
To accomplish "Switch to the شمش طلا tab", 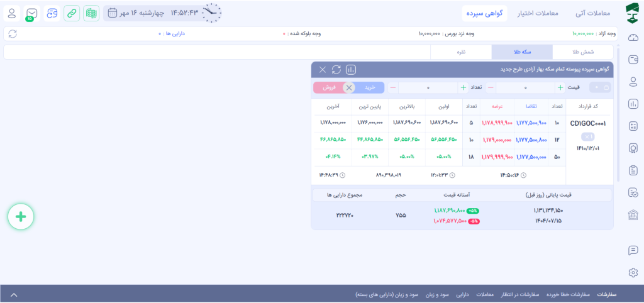I will [x=582, y=52].
